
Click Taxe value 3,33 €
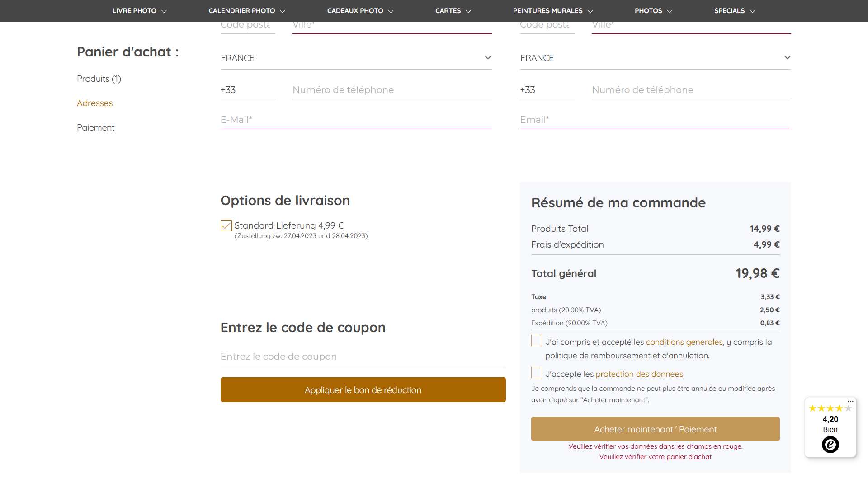tap(770, 297)
